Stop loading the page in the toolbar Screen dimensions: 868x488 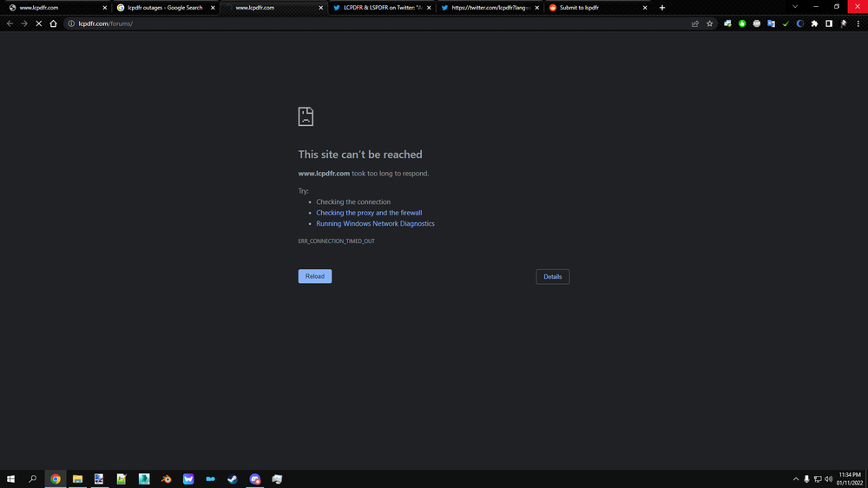pos(39,23)
